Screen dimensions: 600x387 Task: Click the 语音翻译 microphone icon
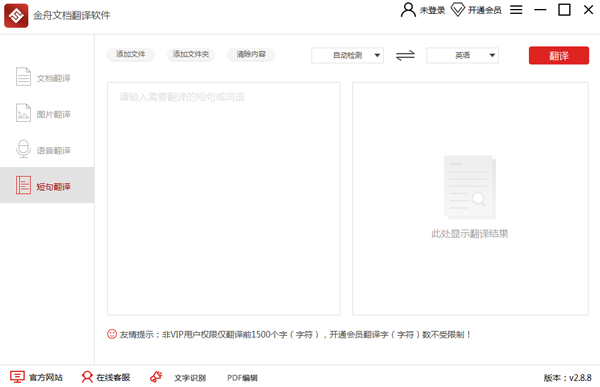tap(23, 149)
